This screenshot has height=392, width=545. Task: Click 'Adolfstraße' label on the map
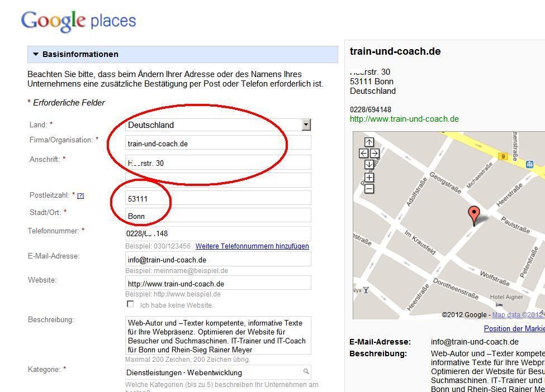click(416, 192)
